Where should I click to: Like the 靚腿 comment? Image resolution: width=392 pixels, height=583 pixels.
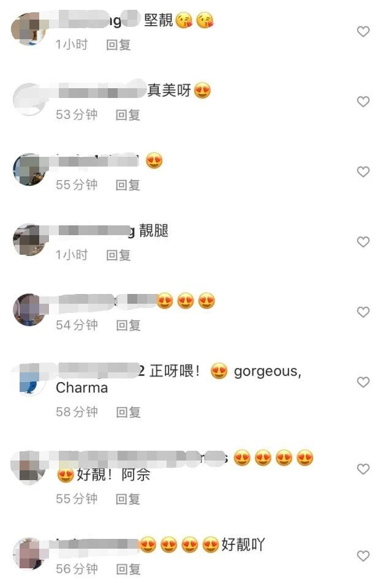pyautogui.click(x=363, y=242)
